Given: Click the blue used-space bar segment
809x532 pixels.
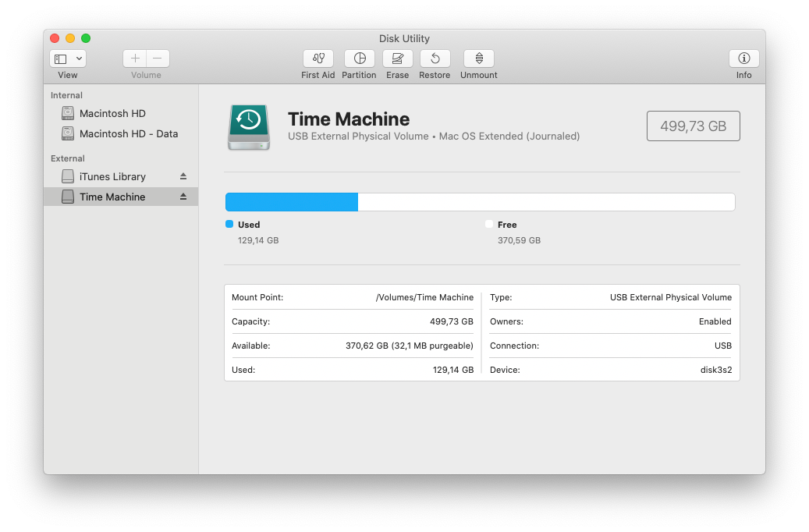Looking at the screenshot, I should [292, 202].
